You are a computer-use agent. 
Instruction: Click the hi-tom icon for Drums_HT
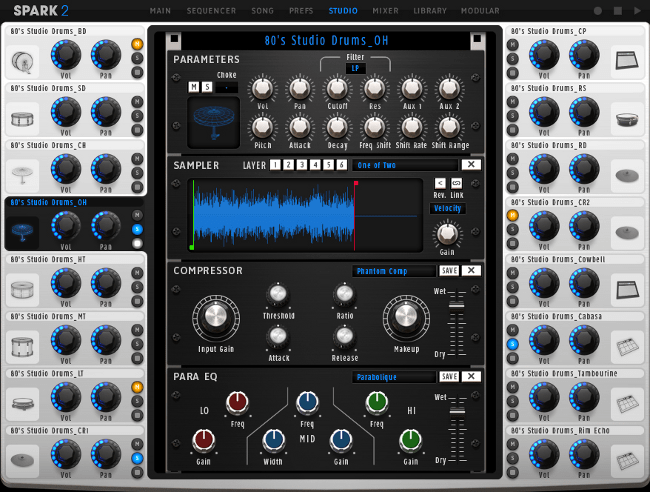(x=24, y=290)
